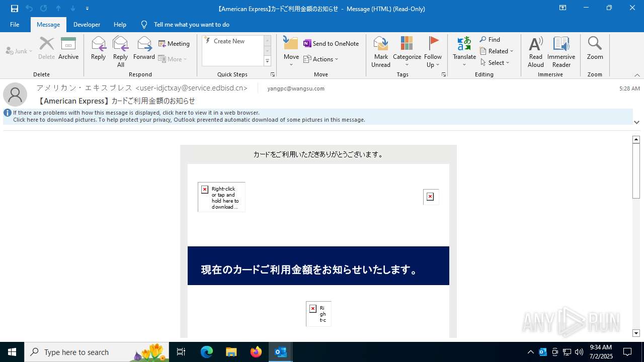Expand the message header chevron

[x=636, y=122]
